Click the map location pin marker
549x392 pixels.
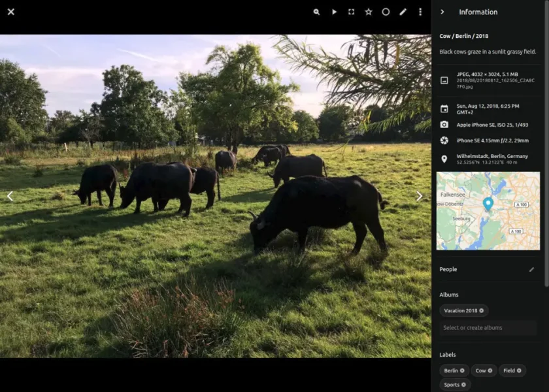pyautogui.click(x=488, y=204)
